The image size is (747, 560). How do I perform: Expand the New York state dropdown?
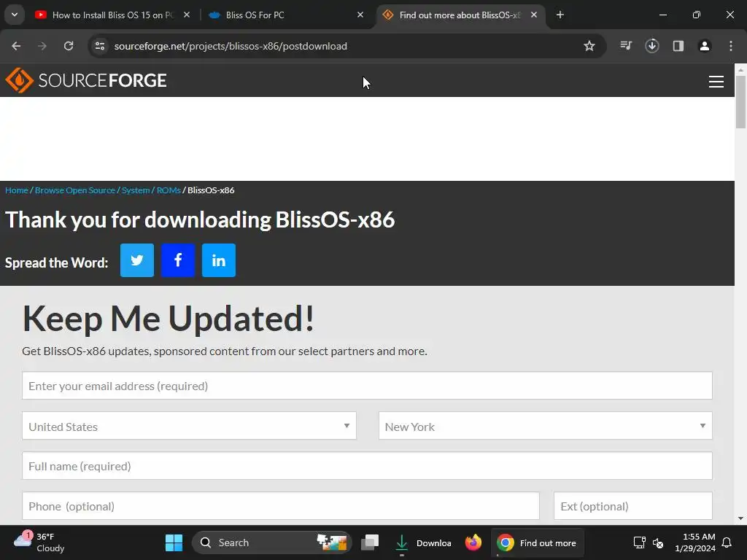tap(546, 426)
